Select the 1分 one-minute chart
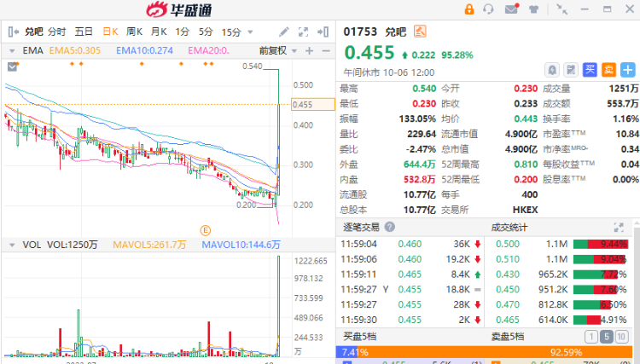Image resolution: width=640 pixels, height=364 pixels. tap(183, 32)
